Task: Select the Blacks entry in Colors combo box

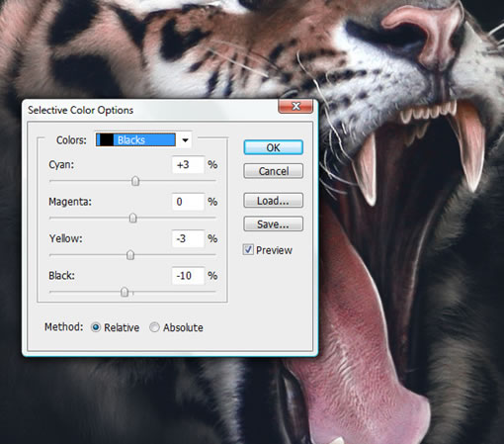Action: point(135,139)
